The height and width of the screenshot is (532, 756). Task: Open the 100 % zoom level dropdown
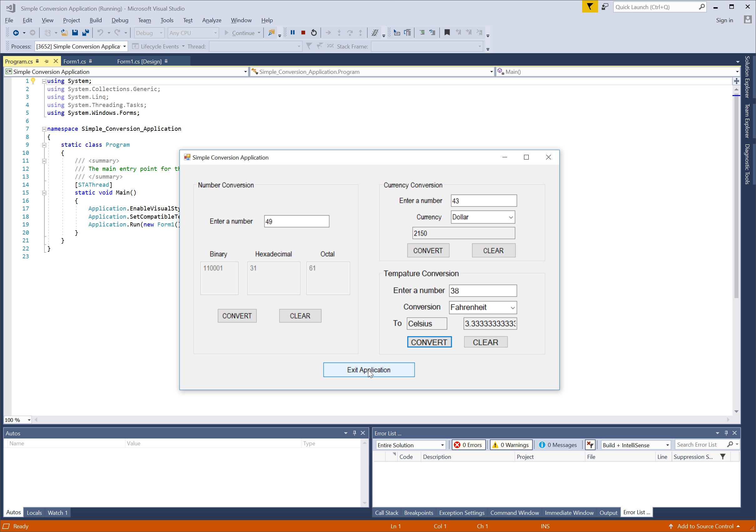pyautogui.click(x=18, y=420)
